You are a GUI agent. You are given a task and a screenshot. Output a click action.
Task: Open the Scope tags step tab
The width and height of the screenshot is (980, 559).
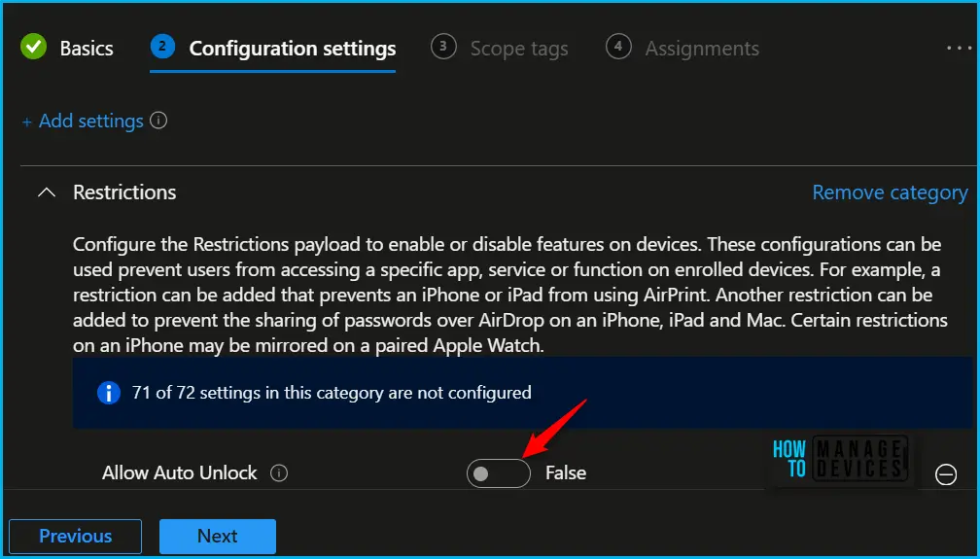519,49
